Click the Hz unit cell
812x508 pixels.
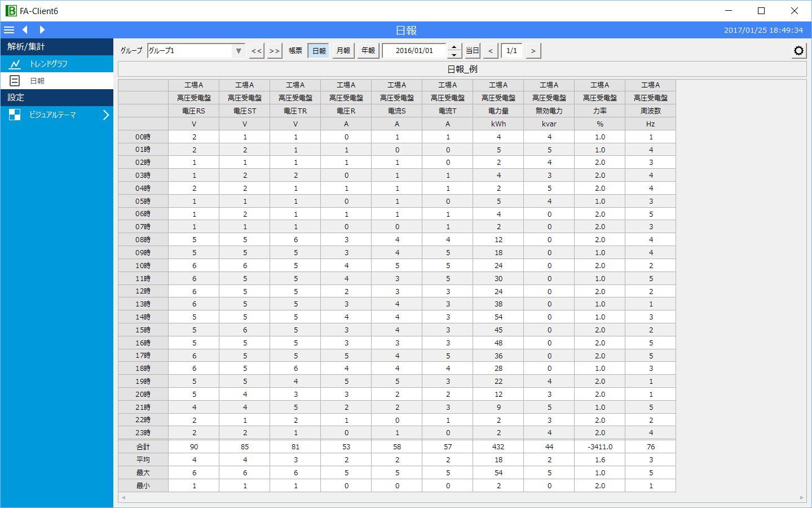pyautogui.click(x=651, y=124)
